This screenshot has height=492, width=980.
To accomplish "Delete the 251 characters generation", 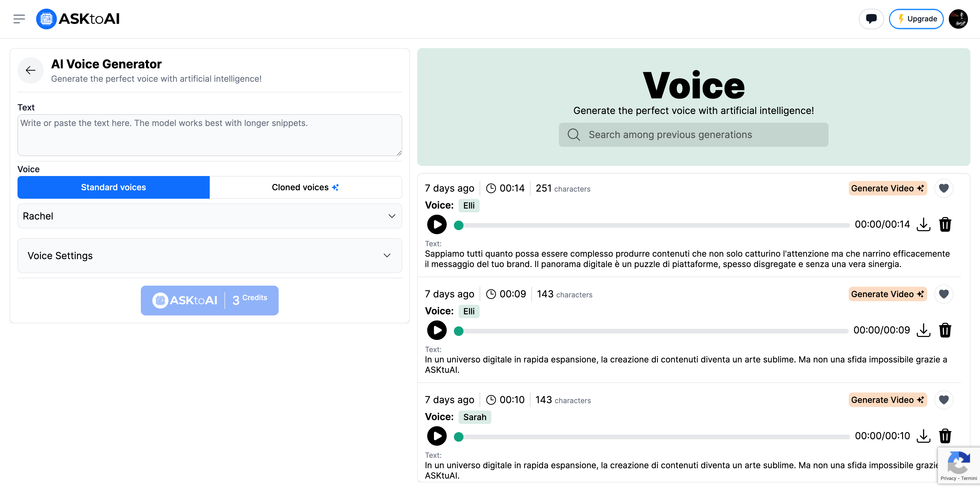I will 945,224.
